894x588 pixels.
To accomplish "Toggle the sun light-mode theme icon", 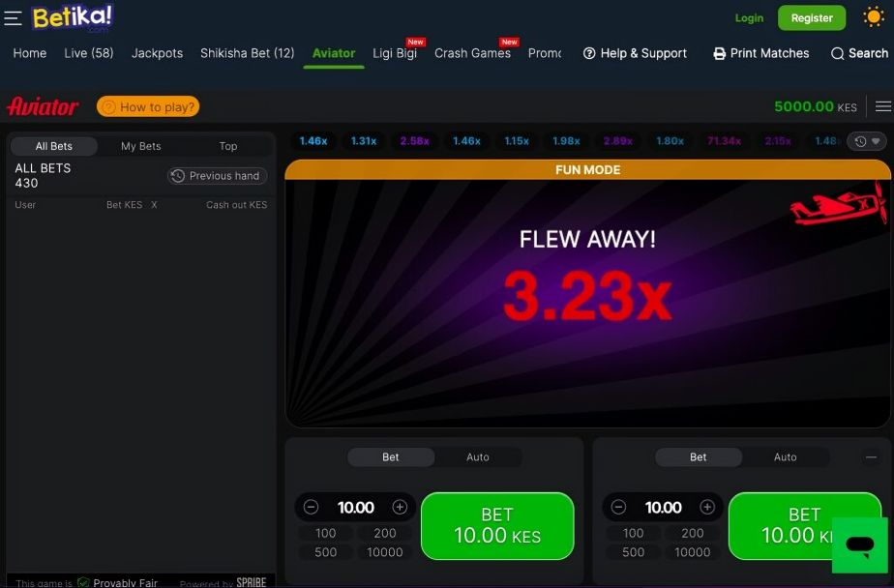I will [x=873, y=17].
